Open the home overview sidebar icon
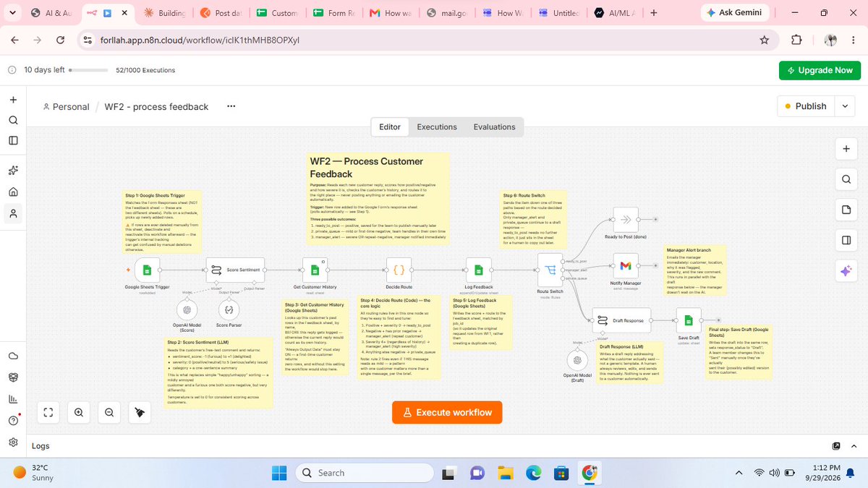 (x=13, y=192)
